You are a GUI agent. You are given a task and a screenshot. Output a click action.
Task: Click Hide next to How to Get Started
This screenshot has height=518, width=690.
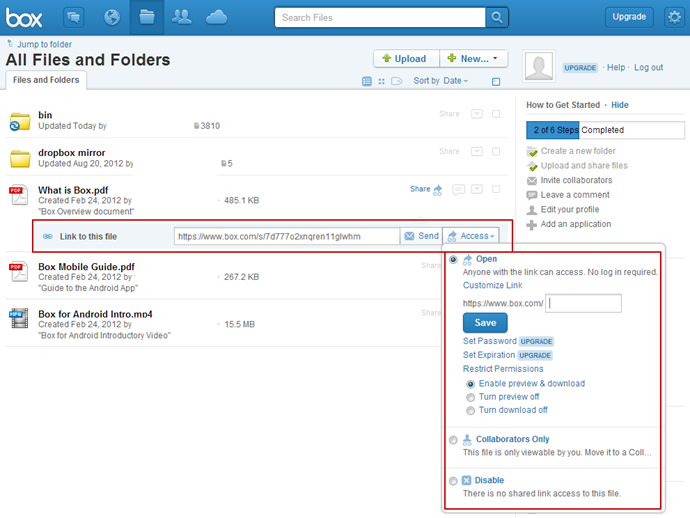pos(620,105)
